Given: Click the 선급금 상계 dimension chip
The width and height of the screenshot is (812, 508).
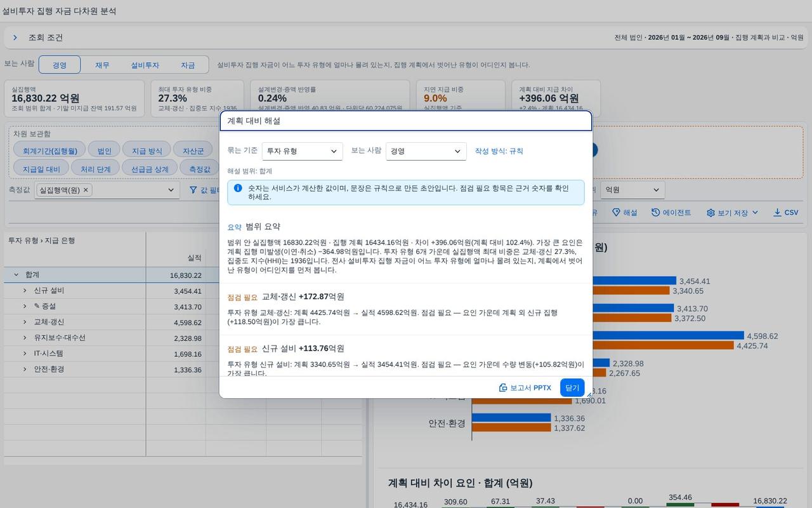Looking at the screenshot, I should click(x=150, y=169).
